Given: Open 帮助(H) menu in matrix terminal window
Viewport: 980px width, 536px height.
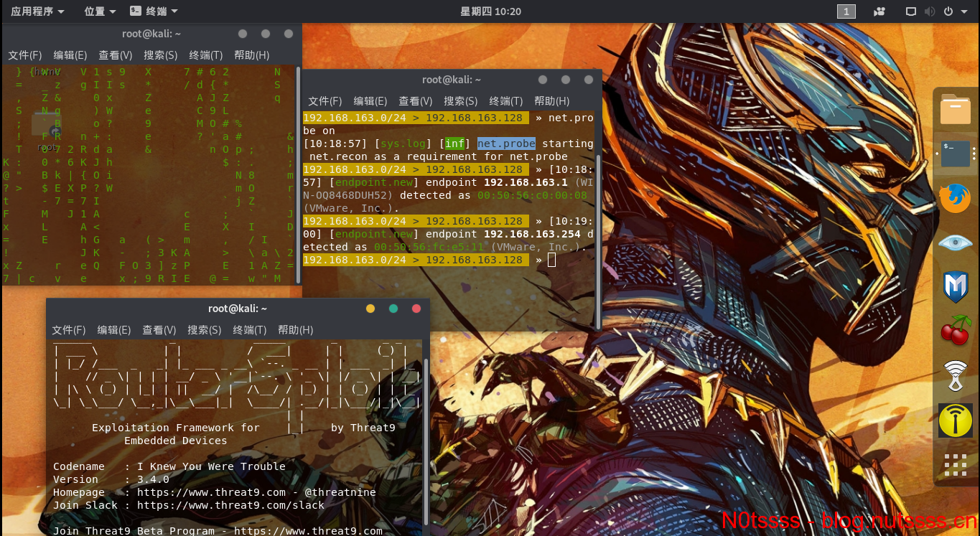Looking at the screenshot, I should click(x=251, y=55).
